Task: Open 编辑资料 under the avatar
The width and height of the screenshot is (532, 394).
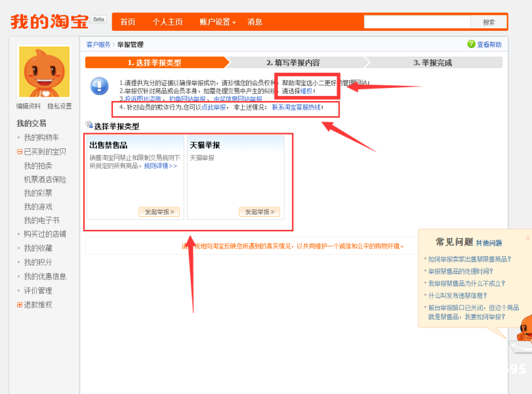Action: 29,106
